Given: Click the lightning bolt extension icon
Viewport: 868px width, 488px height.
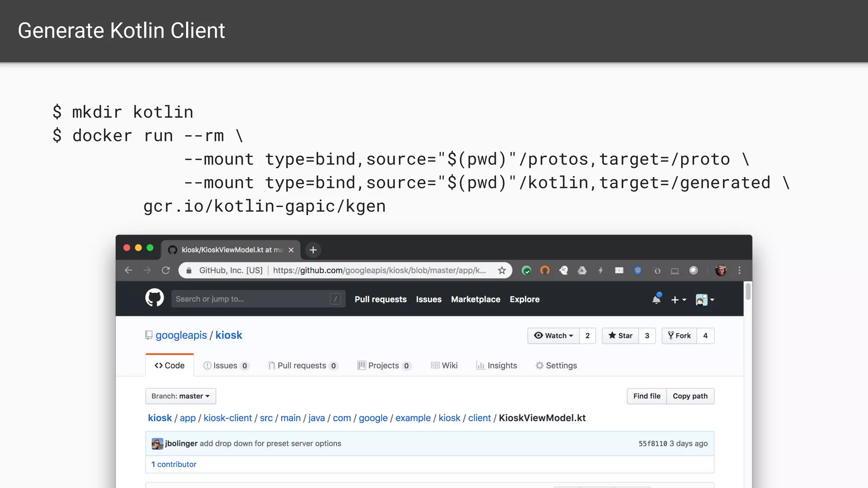Looking at the screenshot, I should [x=601, y=270].
